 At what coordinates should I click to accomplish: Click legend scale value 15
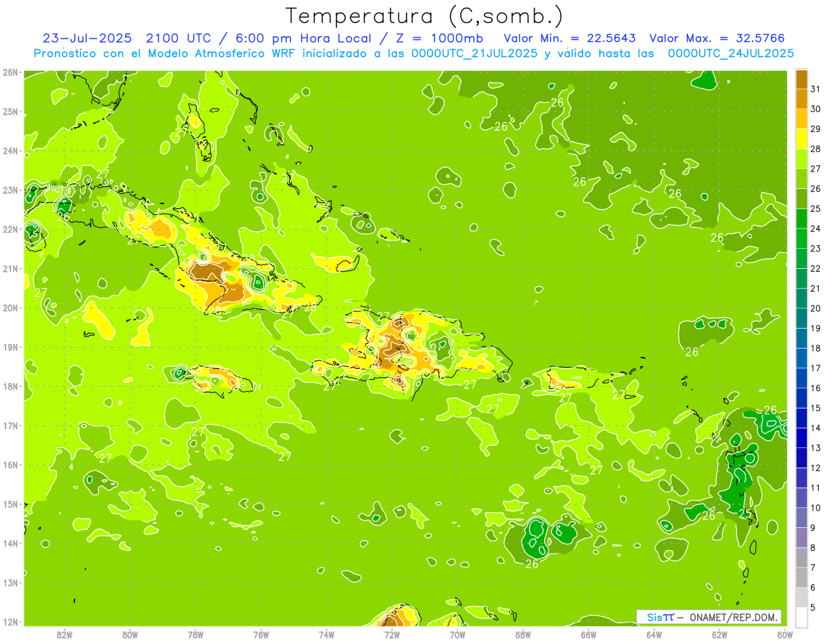pyautogui.click(x=816, y=408)
